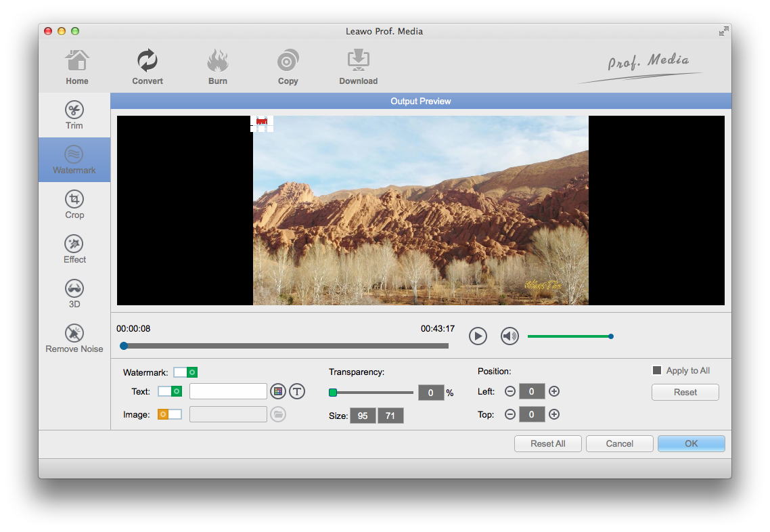Check the Apply to All checkbox

[x=656, y=370]
